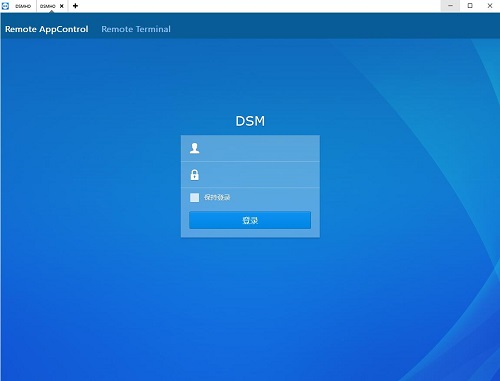Maximize the application window
The image size is (500, 381).
[x=470, y=6]
